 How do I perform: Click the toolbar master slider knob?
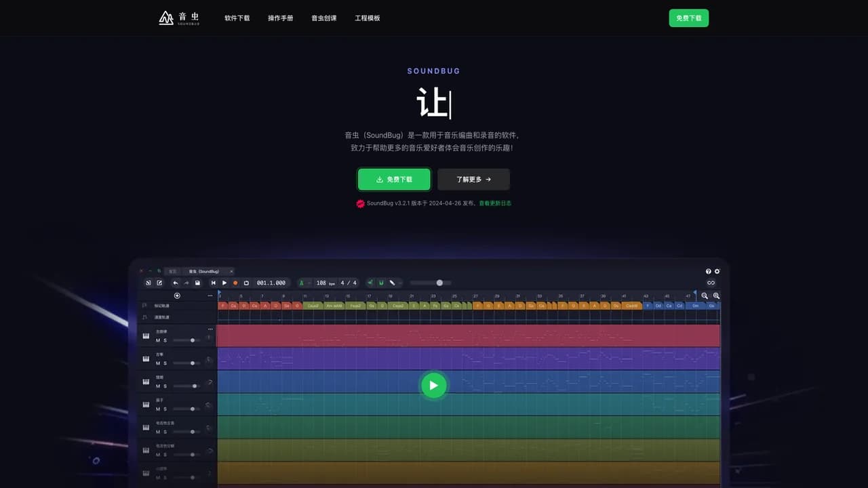tap(439, 283)
